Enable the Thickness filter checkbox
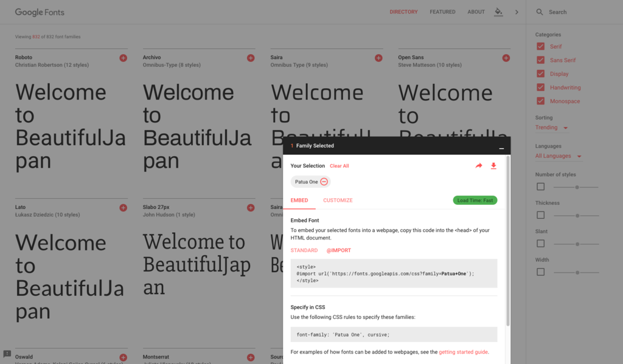The image size is (623, 364). point(540,215)
